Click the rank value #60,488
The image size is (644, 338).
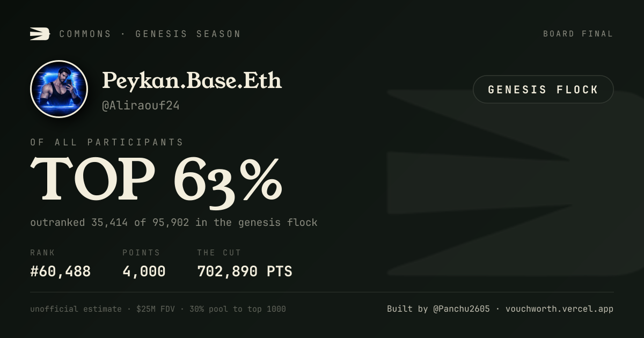coord(61,271)
